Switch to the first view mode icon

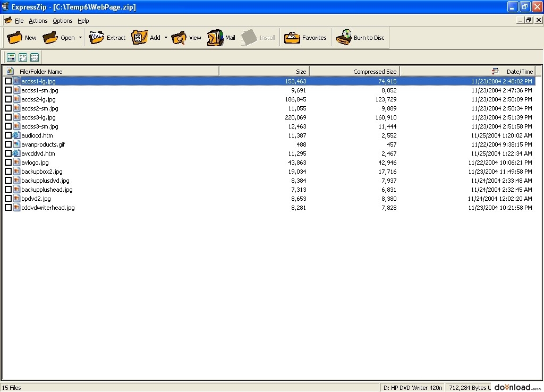[11, 57]
